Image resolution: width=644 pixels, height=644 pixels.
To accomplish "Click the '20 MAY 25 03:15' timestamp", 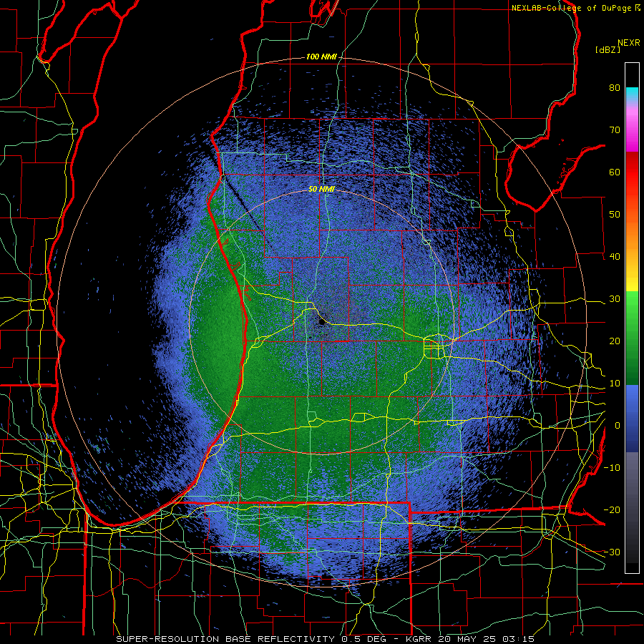I will tap(487, 639).
